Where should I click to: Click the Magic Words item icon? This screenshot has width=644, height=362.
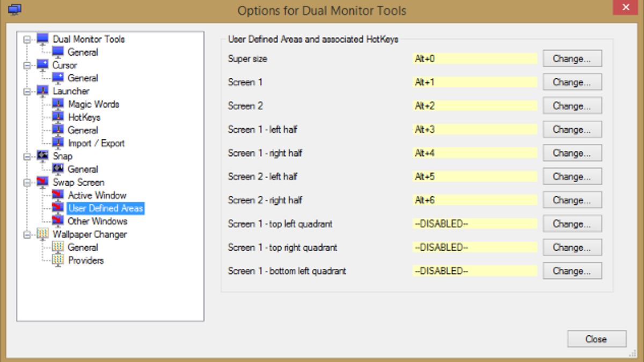pos(58,105)
